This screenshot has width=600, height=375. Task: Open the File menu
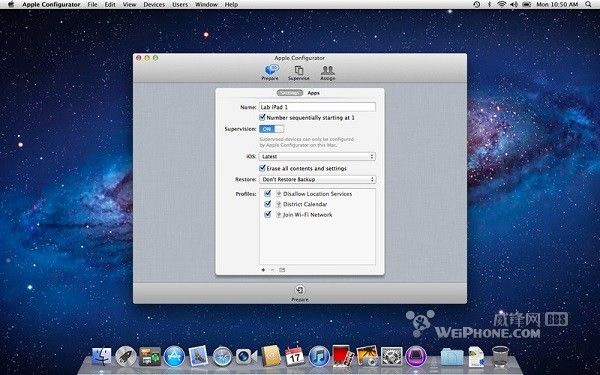[92, 5]
